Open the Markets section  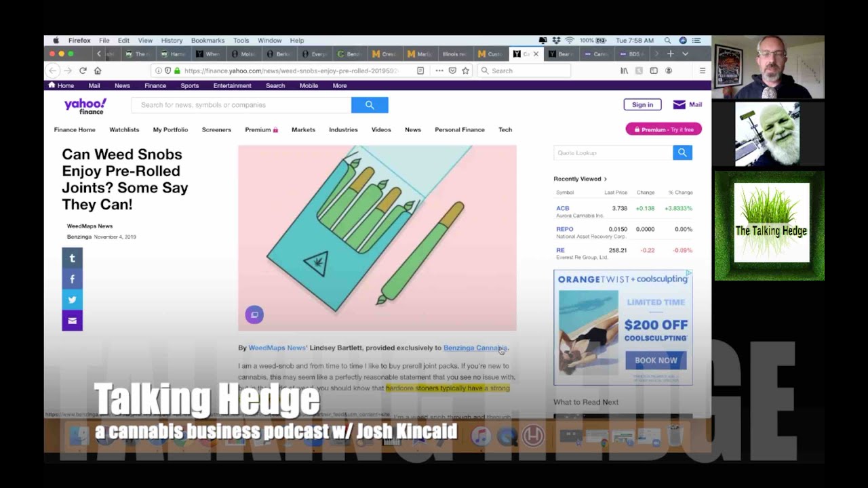point(303,129)
